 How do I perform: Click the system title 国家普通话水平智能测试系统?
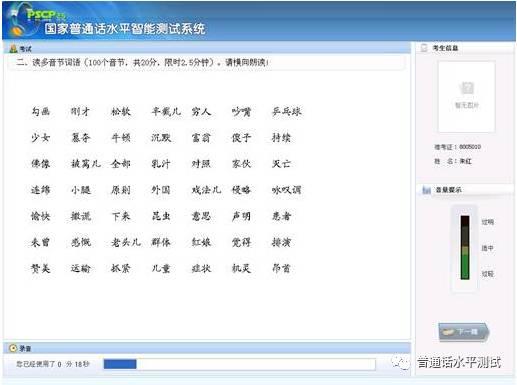[x=125, y=29]
